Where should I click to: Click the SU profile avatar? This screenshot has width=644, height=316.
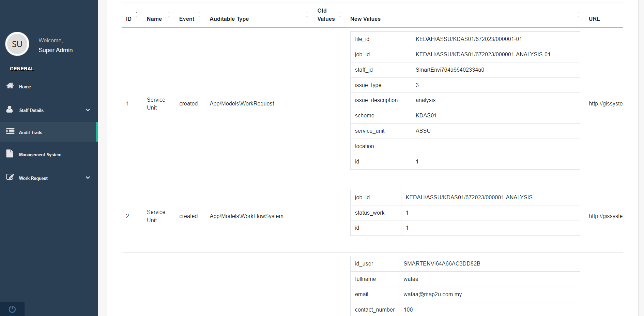pos(17,44)
